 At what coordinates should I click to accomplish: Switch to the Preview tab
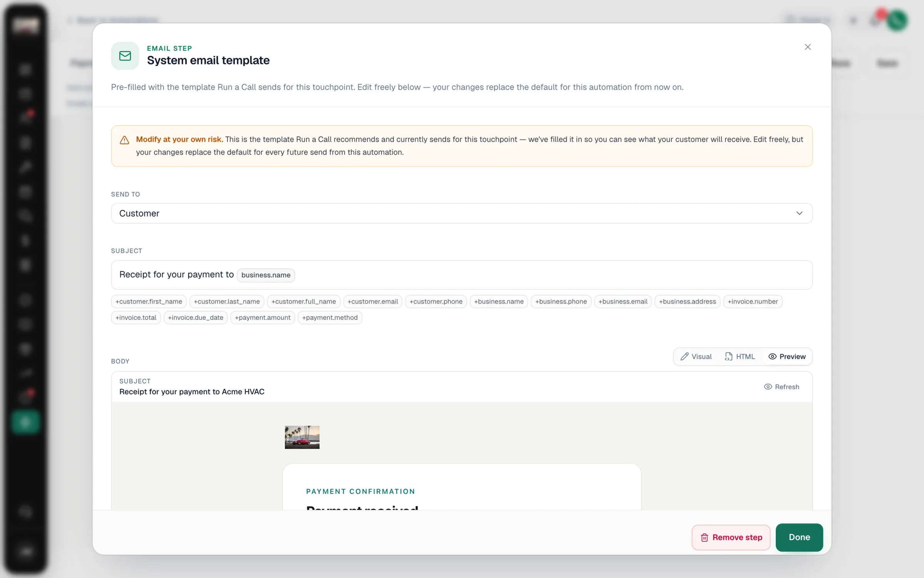point(787,357)
